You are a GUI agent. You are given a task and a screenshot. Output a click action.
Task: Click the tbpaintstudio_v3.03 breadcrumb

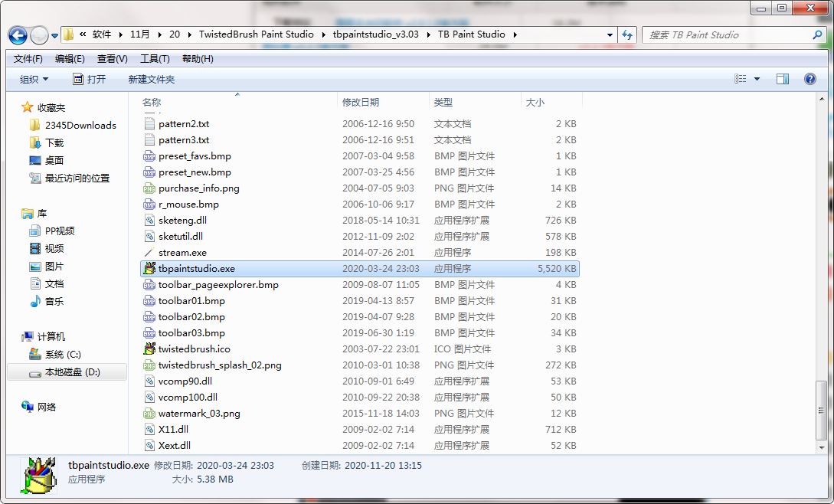tap(375, 34)
